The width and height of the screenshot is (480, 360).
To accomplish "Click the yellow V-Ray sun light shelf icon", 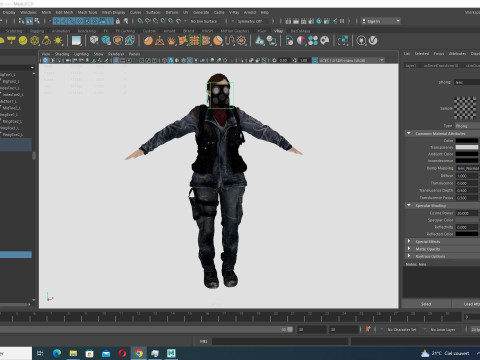I will [x=58, y=41].
